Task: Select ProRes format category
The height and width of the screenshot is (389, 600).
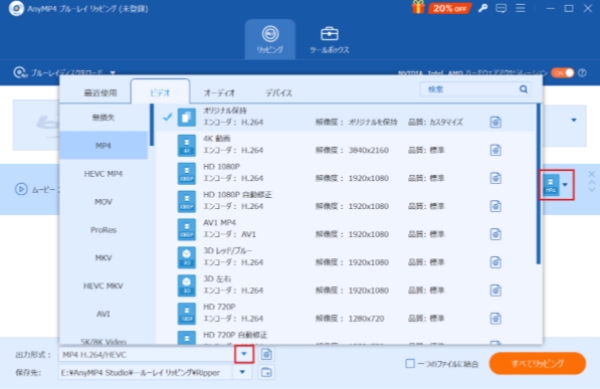Action: (x=103, y=229)
